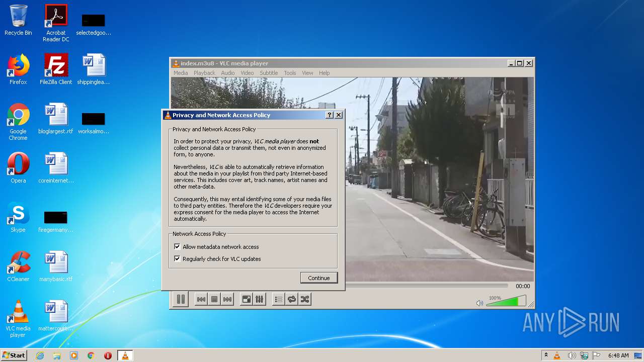Open the Tools menu in VLC
644x362 pixels.
pyautogui.click(x=290, y=73)
